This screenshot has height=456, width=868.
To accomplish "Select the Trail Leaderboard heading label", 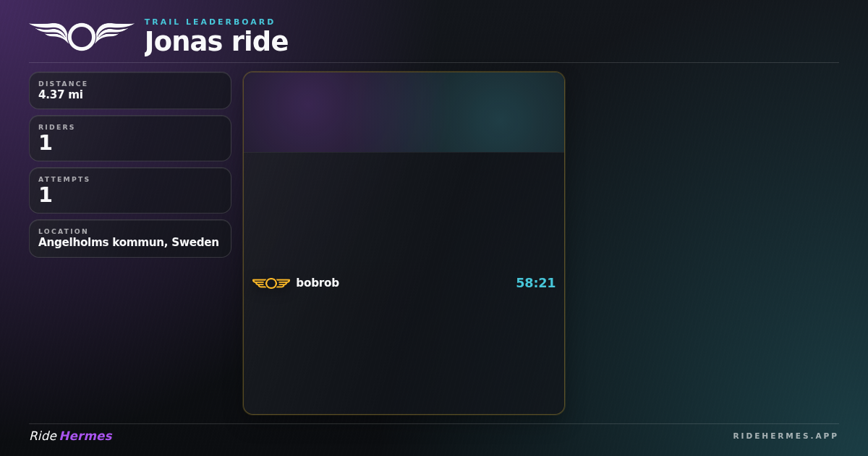I will click(210, 22).
